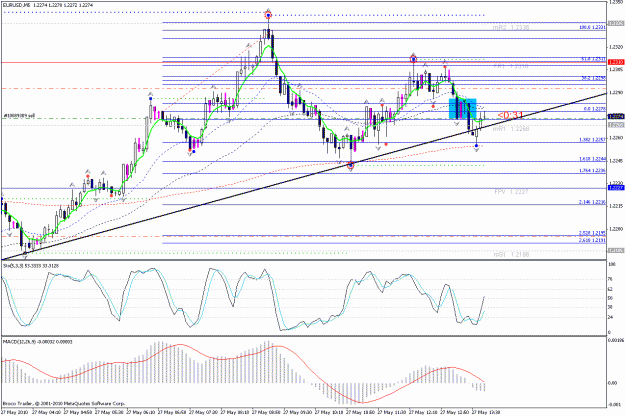The height and width of the screenshot is (416, 625).
Task: Select the 1.382 Fibonacci level label
Action: [592, 140]
